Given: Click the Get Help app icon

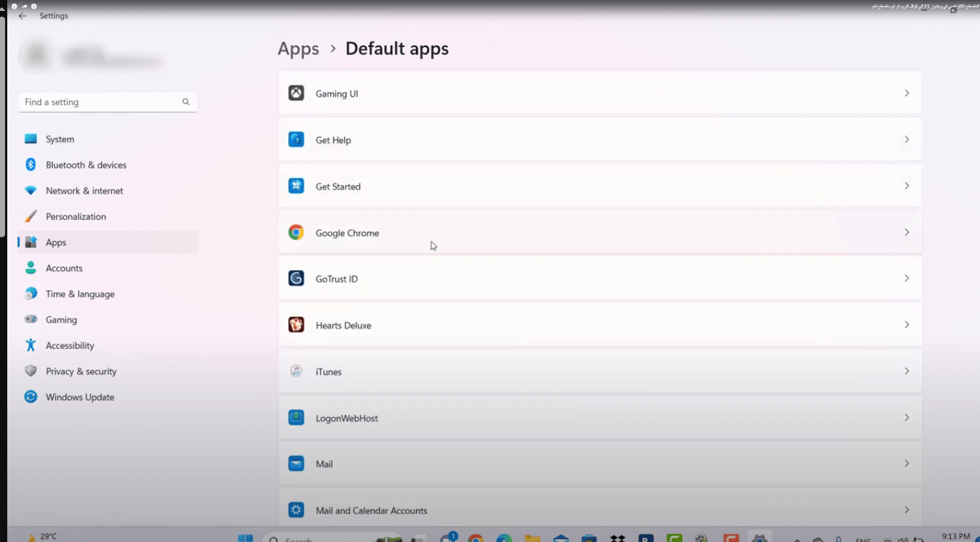Looking at the screenshot, I should tap(296, 139).
